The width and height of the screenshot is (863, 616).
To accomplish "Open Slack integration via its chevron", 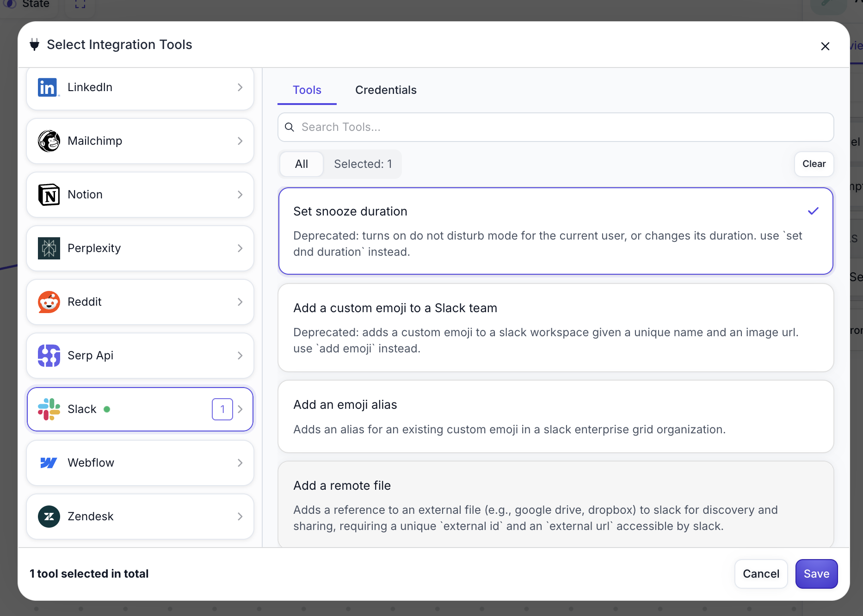I will point(240,409).
